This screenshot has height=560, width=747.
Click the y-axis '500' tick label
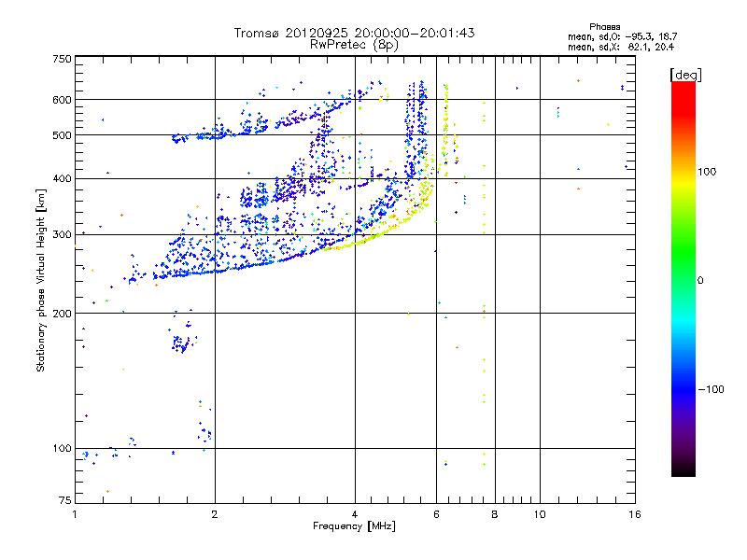62,135
